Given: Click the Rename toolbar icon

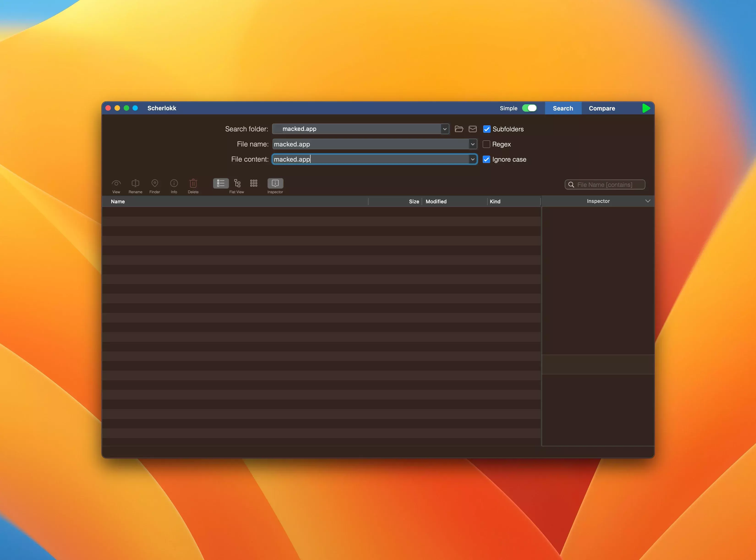Looking at the screenshot, I should (x=135, y=183).
